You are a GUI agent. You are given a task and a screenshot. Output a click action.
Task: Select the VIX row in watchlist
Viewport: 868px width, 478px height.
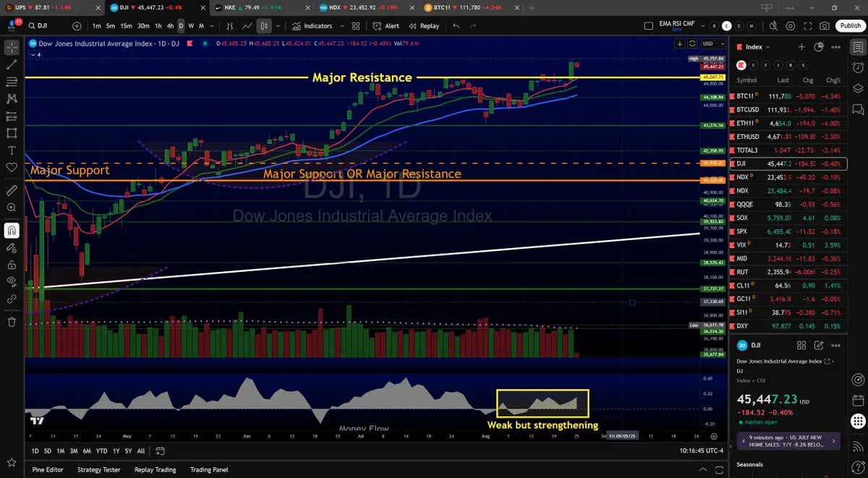(788, 245)
